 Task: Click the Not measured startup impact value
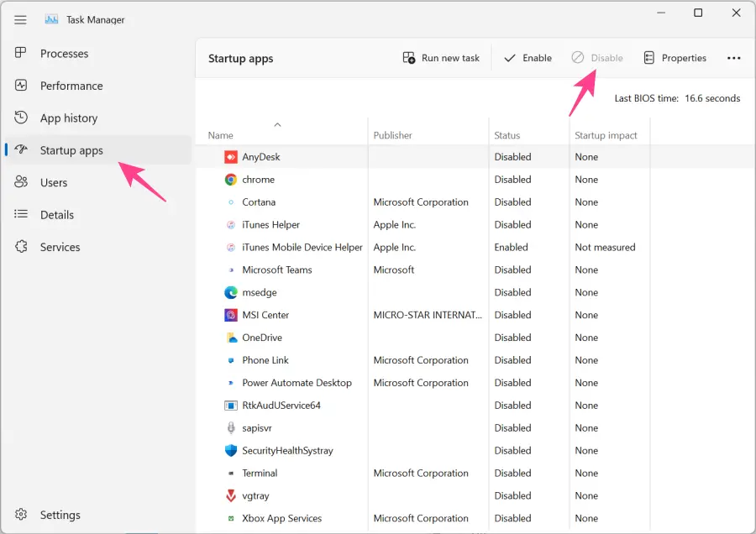click(x=605, y=247)
